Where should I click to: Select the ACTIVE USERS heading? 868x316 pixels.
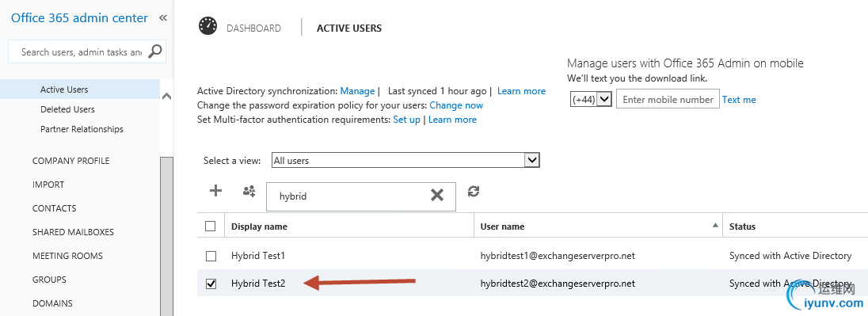(x=349, y=28)
